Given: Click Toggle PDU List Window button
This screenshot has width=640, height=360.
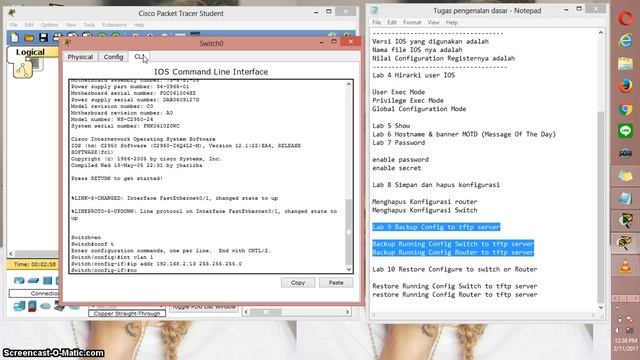Looking at the screenshot, I should (x=204, y=307).
